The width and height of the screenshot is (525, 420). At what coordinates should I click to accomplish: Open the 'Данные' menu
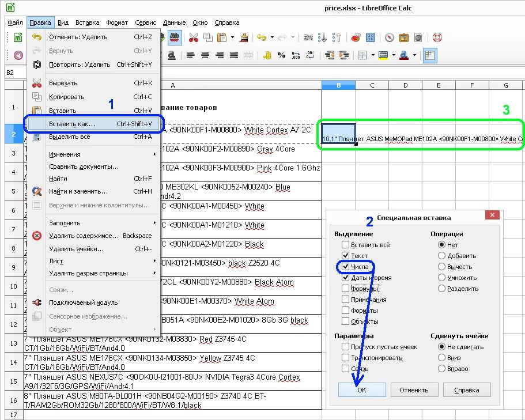[x=174, y=22]
